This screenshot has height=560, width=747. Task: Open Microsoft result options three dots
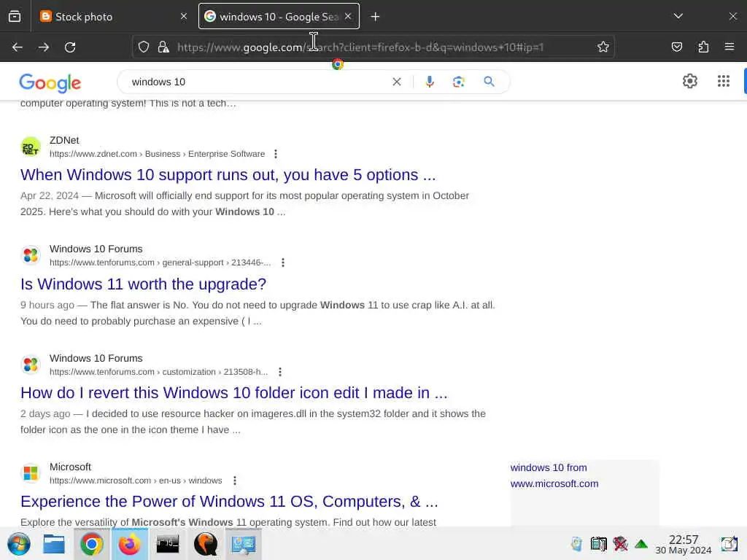(x=234, y=481)
